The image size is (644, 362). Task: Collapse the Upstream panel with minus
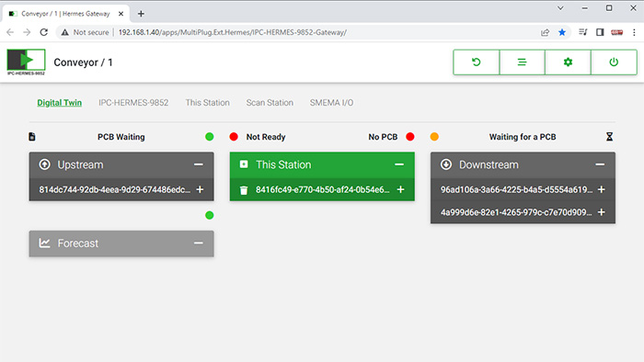pyautogui.click(x=199, y=164)
